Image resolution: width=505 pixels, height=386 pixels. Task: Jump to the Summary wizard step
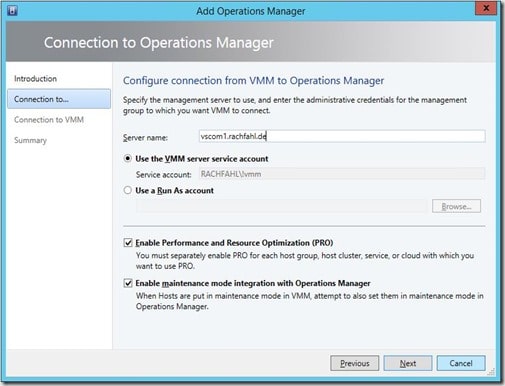(30, 140)
